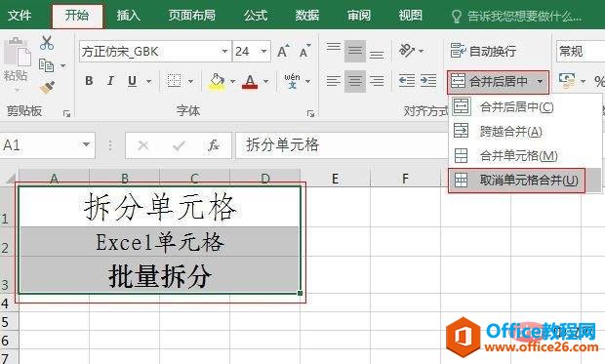Click the Select All corner triangle
The width and height of the screenshot is (605, 364).
point(10,178)
